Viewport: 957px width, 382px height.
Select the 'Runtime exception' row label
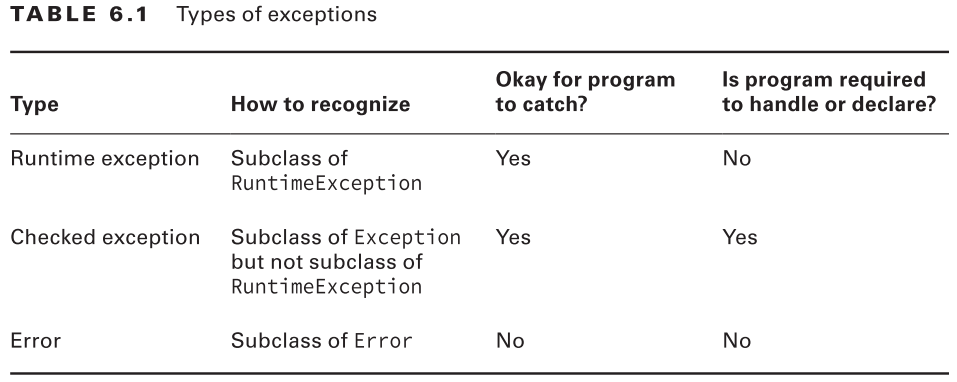[x=105, y=159]
